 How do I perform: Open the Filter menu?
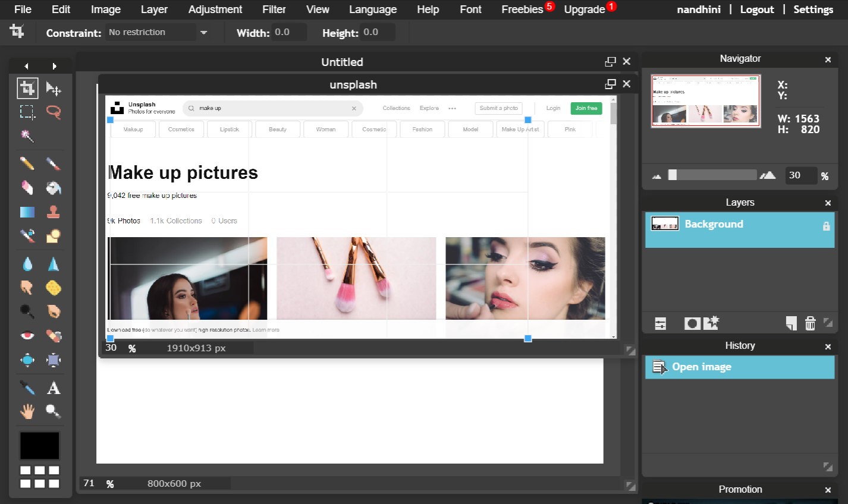tap(274, 10)
